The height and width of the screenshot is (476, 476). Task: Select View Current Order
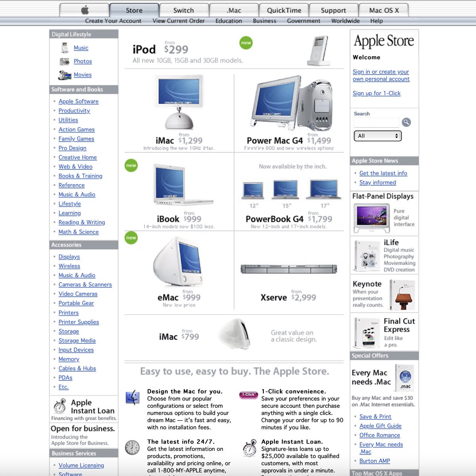click(178, 21)
